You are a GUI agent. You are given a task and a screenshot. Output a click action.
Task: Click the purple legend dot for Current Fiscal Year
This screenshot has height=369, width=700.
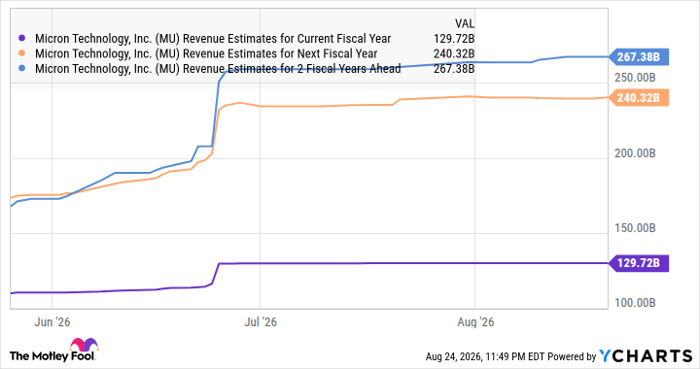pos(21,38)
